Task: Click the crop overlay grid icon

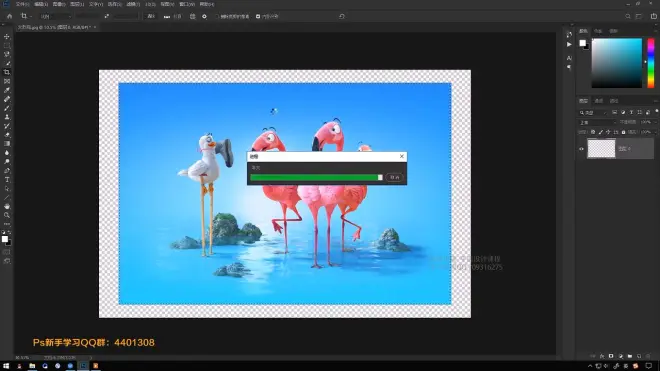Action: pos(192,16)
